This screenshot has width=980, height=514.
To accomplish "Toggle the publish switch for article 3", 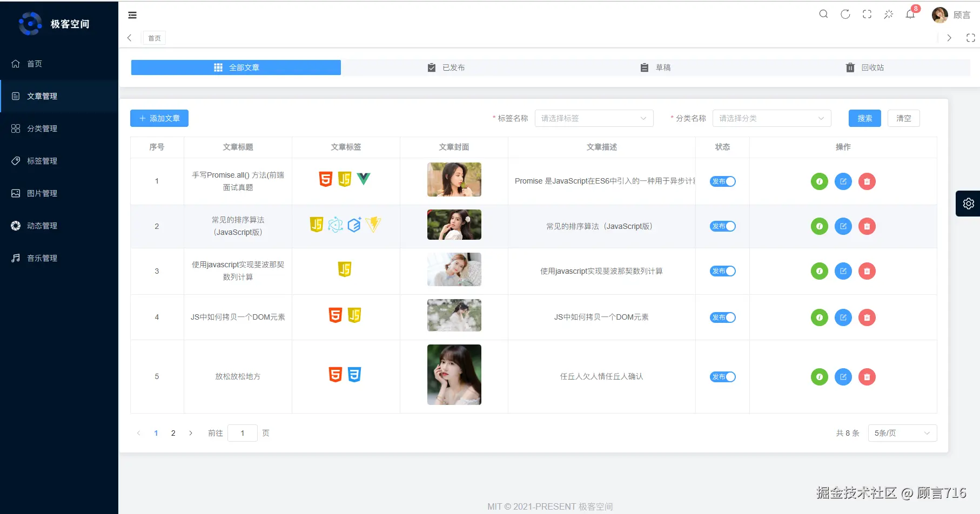I will (x=722, y=271).
